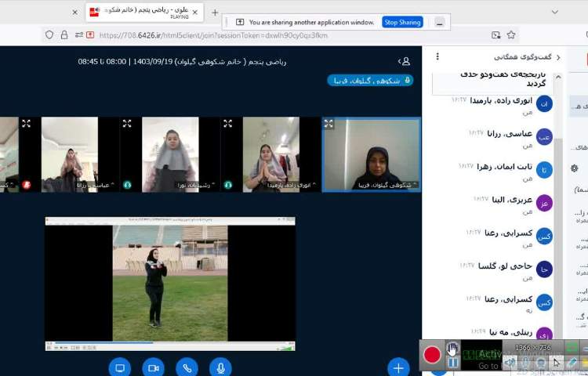The image size is (588, 376).
Task: Open the blue plus actions button
Action: point(398,367)
